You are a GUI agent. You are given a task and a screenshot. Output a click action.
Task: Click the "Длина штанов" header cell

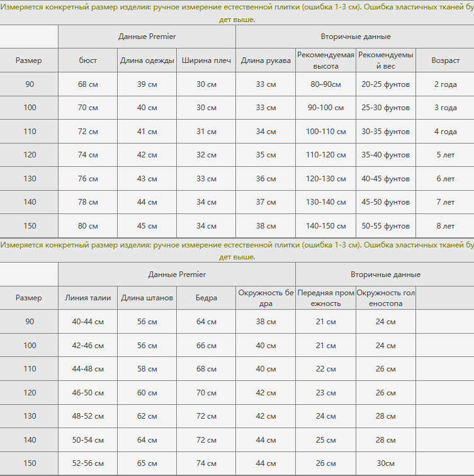[x=147, y=298]
